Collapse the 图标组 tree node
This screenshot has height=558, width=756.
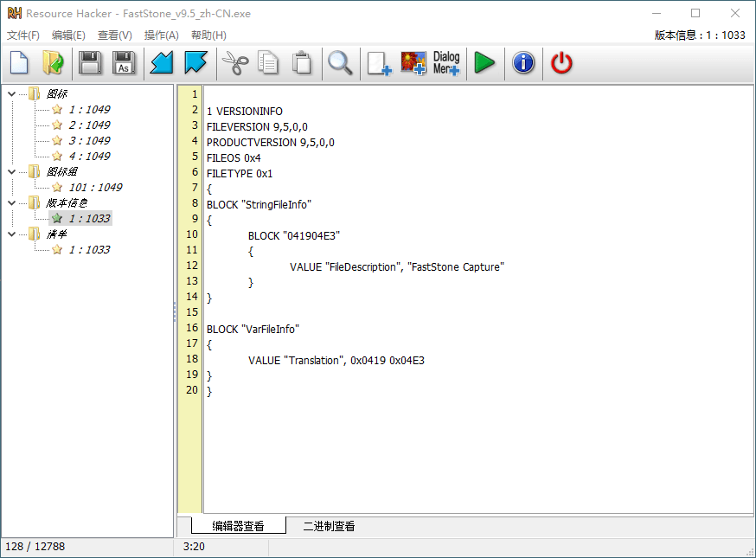click(x=12, y=171)
